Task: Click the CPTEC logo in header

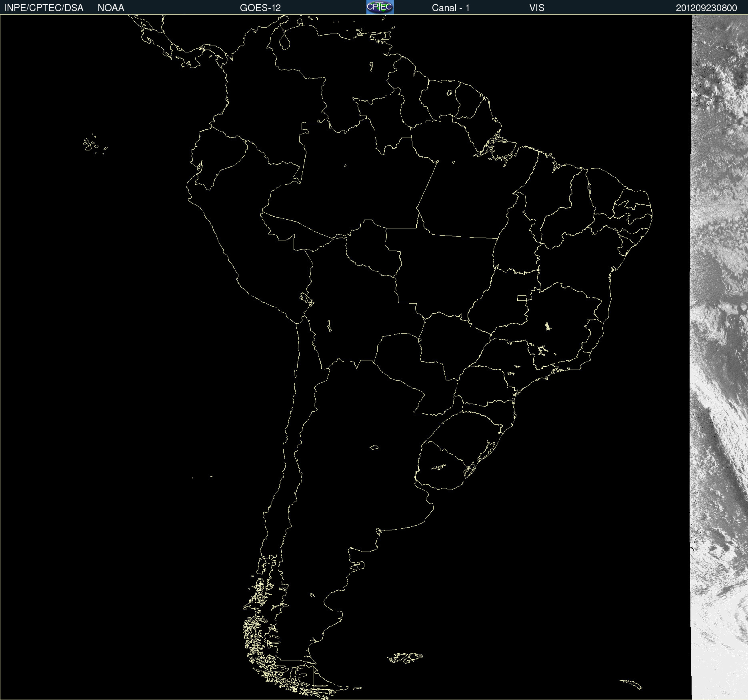Action: [380, 7]
